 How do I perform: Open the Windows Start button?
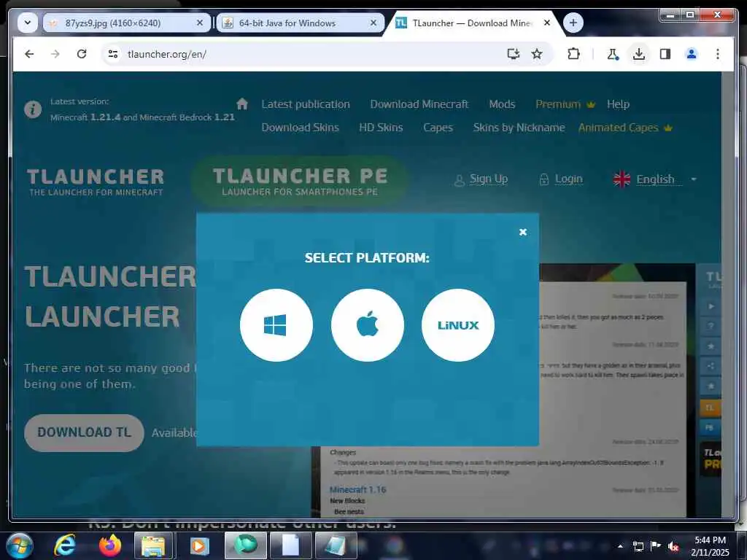click(19, 545)
